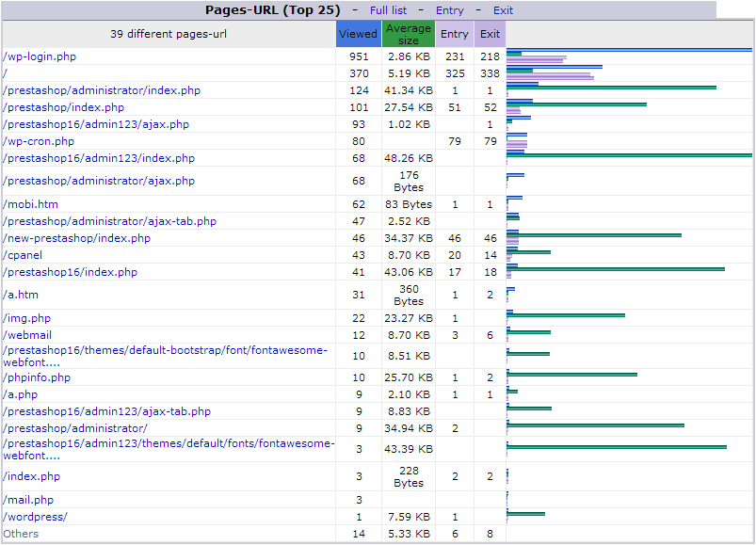Viewport: 756px width, 545px height.
Task: Click the /phpinfo.php link
Action: 37,377
